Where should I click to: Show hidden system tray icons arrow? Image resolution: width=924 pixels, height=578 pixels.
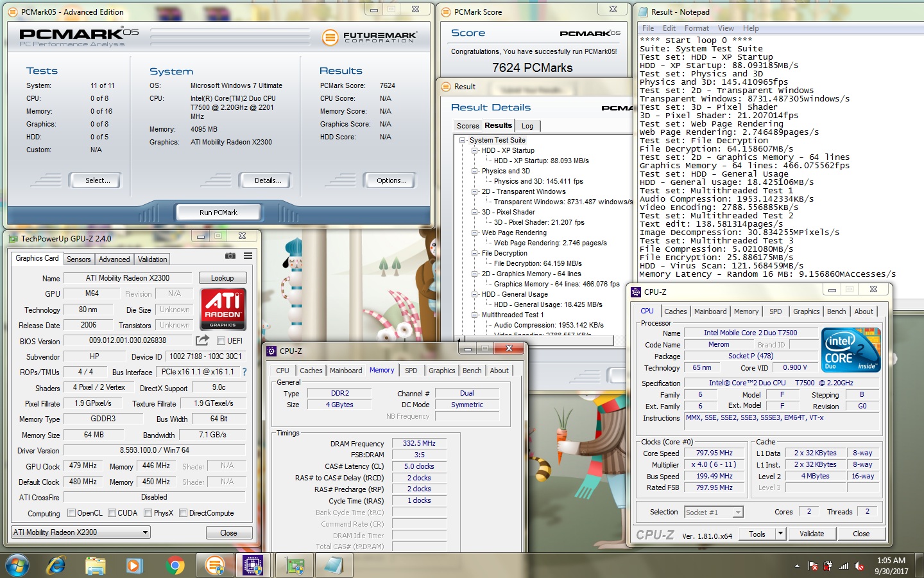(x=797, y=566)
